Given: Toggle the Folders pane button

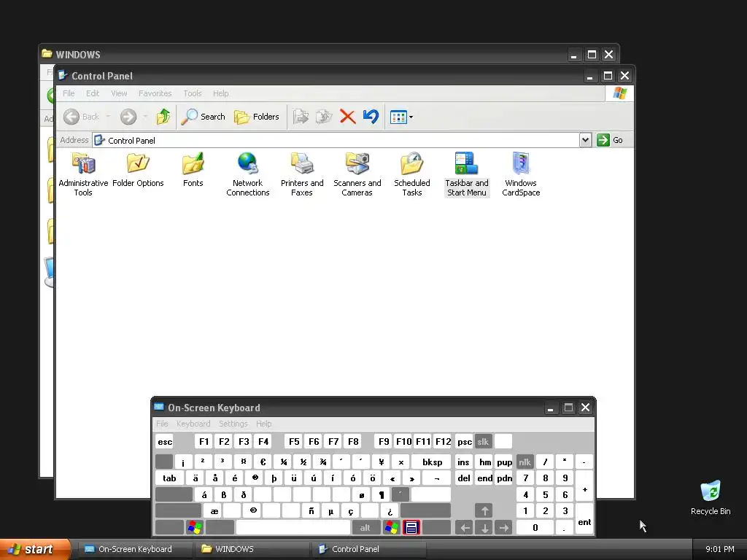Looking at the screenshot, I should click(256, 117).
